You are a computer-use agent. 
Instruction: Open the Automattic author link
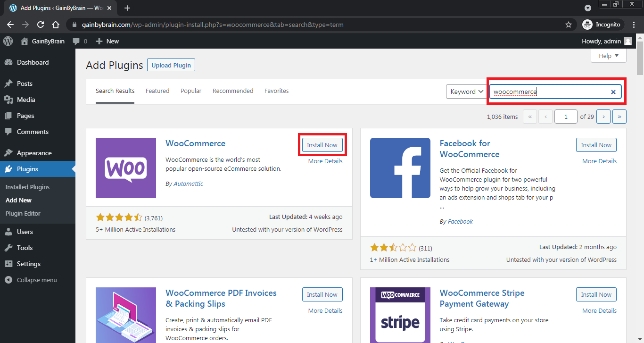(x=188, y=184)
